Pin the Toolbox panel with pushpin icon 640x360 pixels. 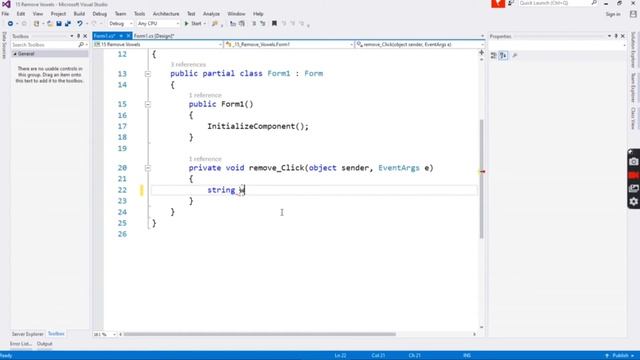[78, 36]
